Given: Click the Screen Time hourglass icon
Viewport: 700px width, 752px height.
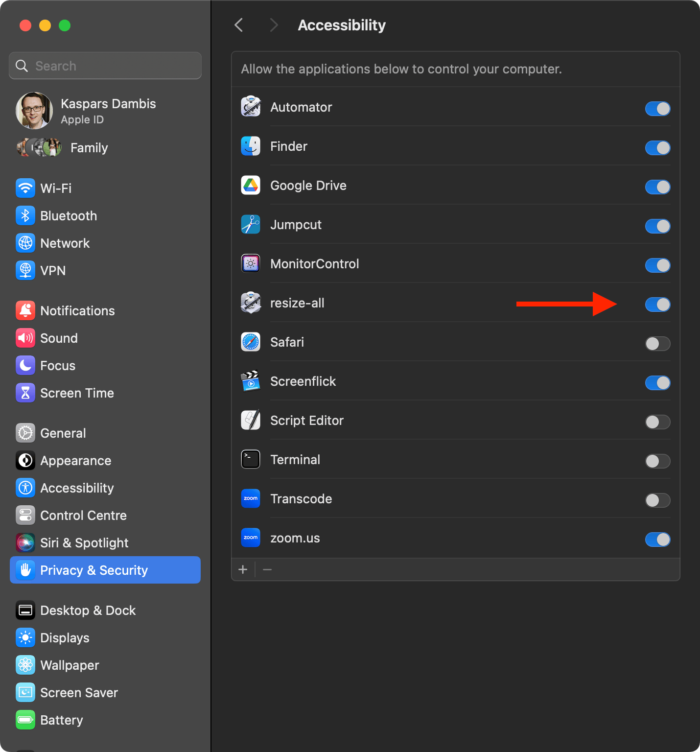Looking at the screenshot, I should (25, 393).
